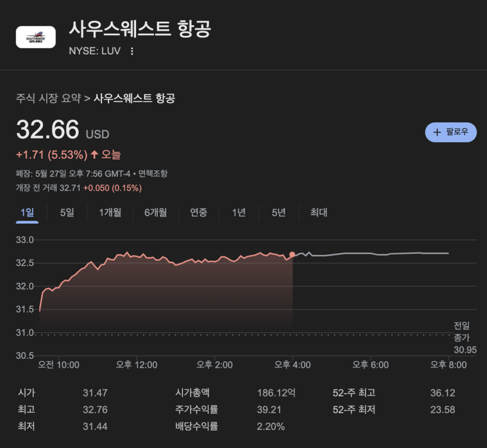Open the 주식 시장 요약 breadcrumb link

[48, 98]
